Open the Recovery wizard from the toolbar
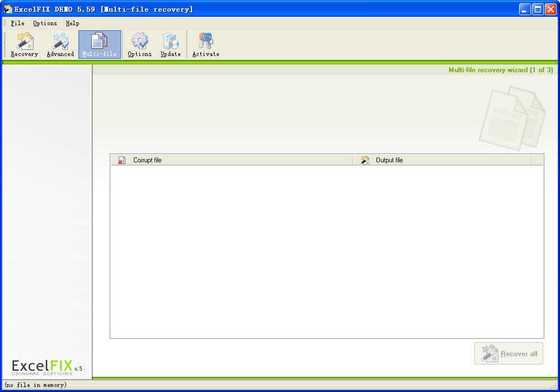The width and height of the screenshot is (560, 392). 25,45
